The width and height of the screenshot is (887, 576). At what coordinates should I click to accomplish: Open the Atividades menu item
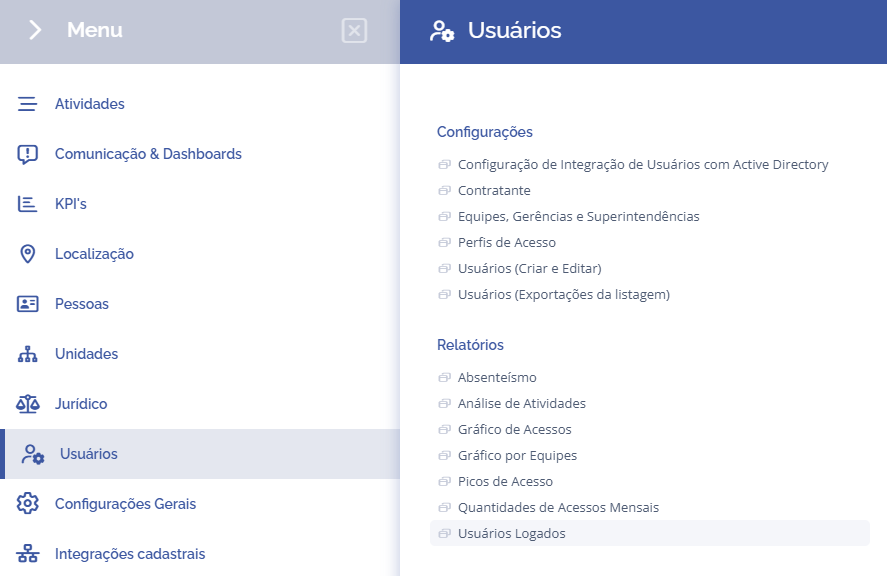coord(89,104)
